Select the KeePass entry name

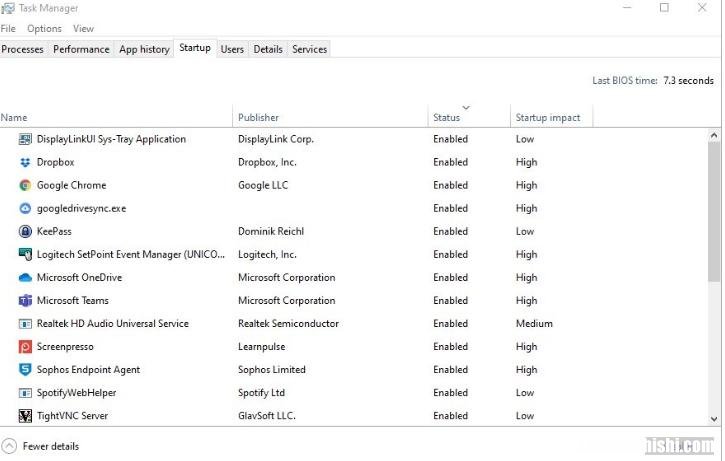click(54, 231)
